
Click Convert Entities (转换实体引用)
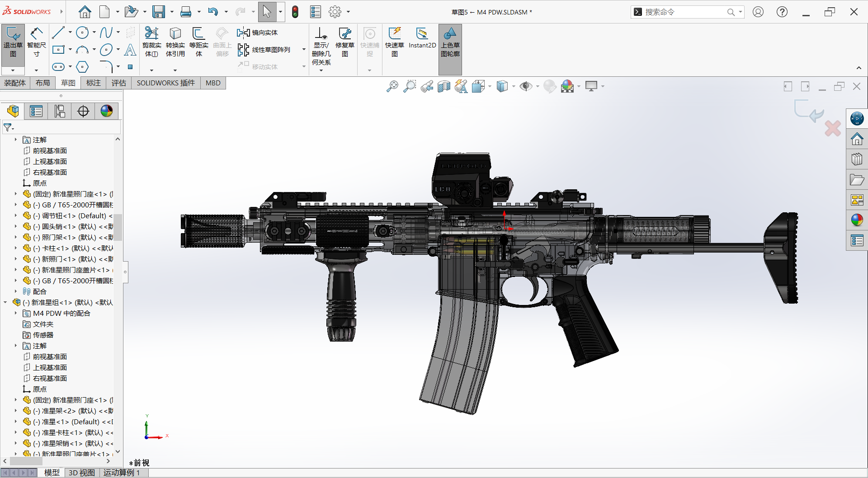coord(175,42)
